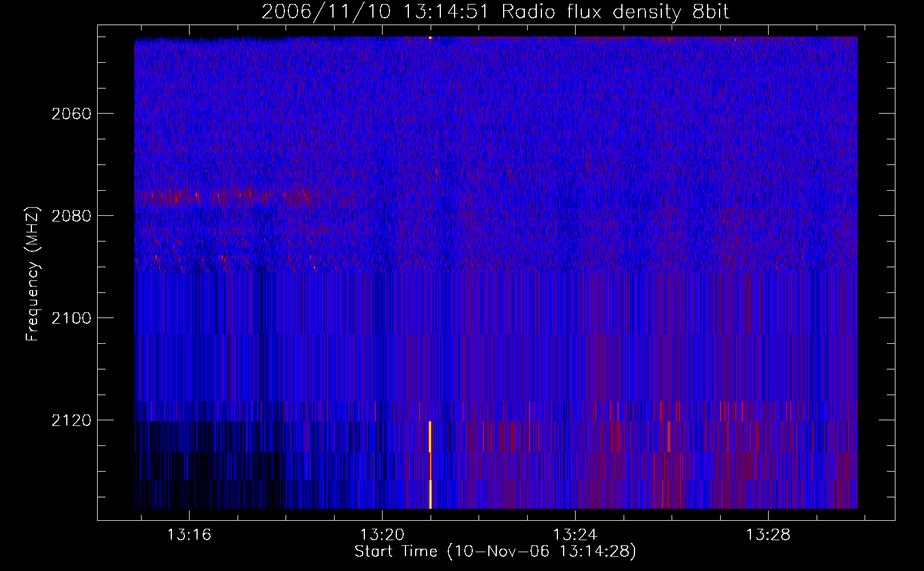This screenshot has width=924, height=571.
Task: Click the 2060 frequency tick label
Action: 71,114
